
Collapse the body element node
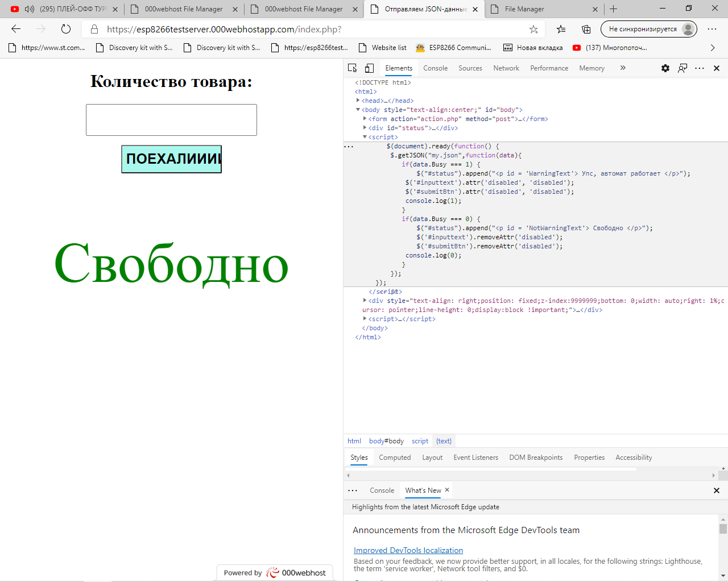[x=358, y=110]
